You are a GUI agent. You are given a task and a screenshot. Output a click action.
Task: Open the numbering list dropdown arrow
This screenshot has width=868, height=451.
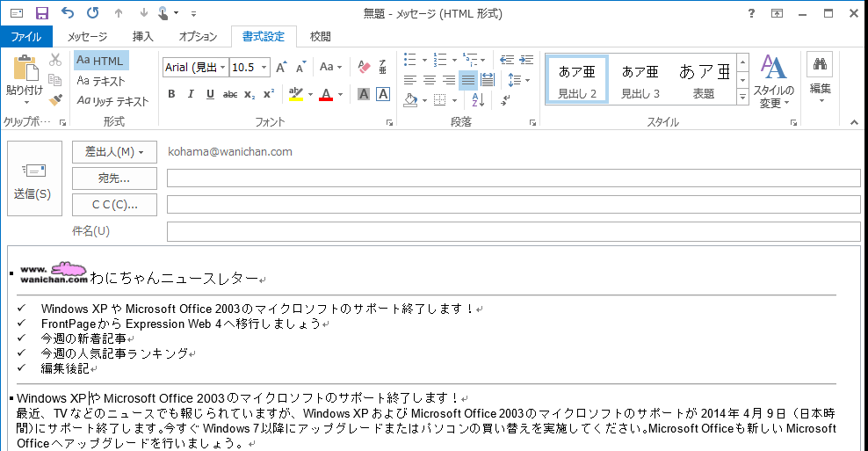tap(454, 60)
